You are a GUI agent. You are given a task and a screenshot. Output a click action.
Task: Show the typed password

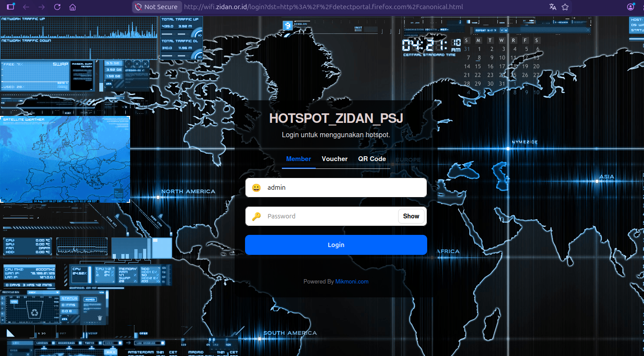click(411, 216)
